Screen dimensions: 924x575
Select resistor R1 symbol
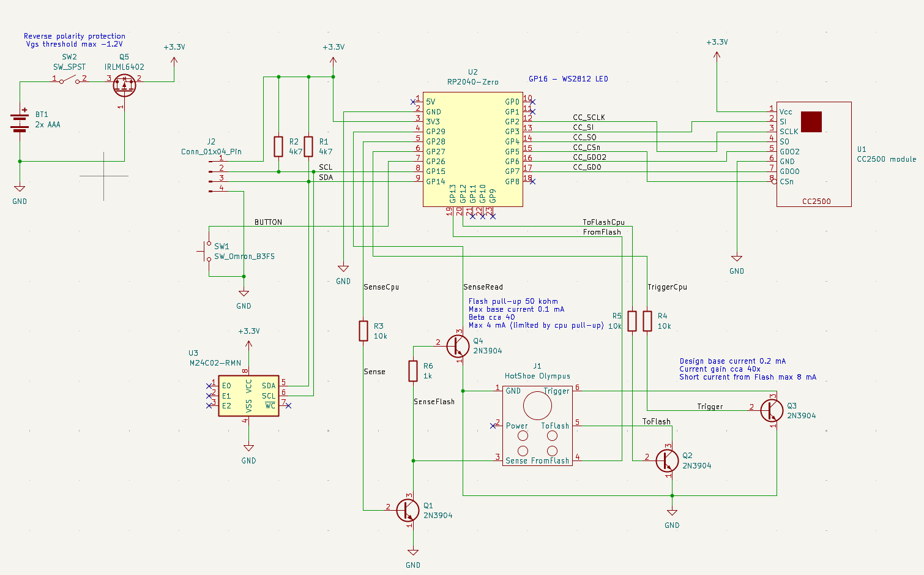308,147
